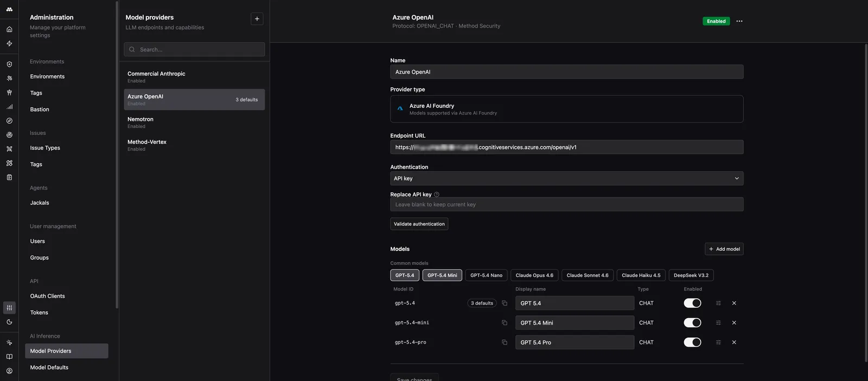Open the Azure AI Foundry provider type selector
868x381 pixels.
tap(567, 109)
